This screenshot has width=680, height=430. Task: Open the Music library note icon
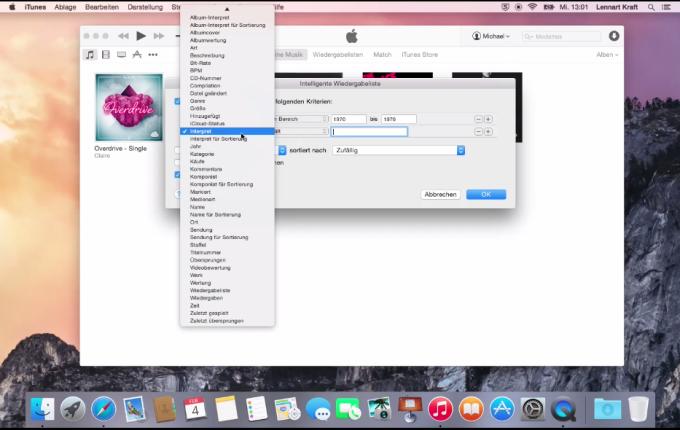(x=90, y=55)
